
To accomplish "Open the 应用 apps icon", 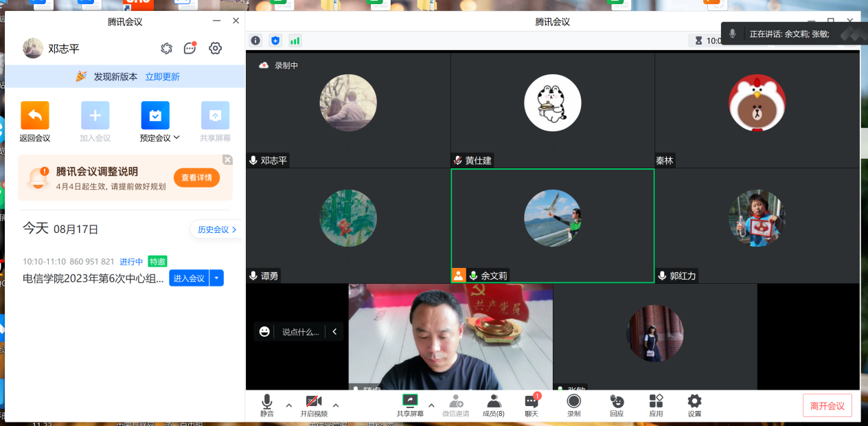I will click(656, 405).
